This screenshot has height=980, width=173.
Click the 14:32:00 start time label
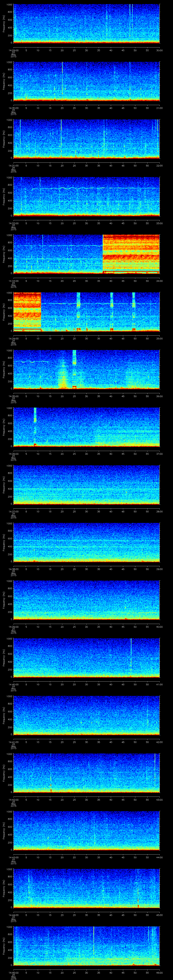coord(13,223)
